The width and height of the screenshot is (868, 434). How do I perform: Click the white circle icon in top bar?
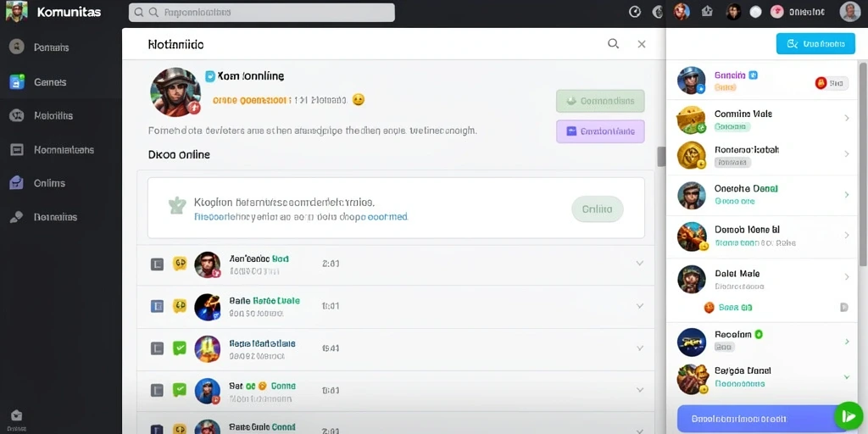[x=755, y=12]
